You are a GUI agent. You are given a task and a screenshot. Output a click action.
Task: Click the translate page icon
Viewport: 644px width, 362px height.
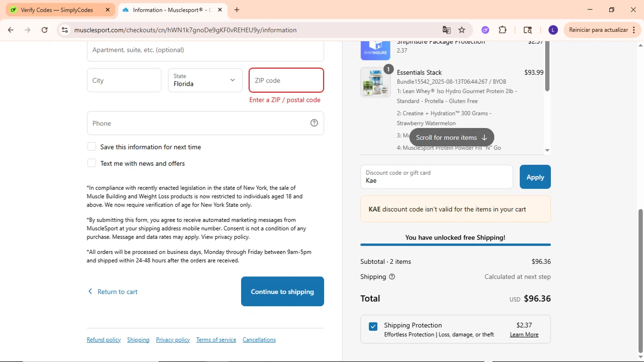[x=447, y=30]
